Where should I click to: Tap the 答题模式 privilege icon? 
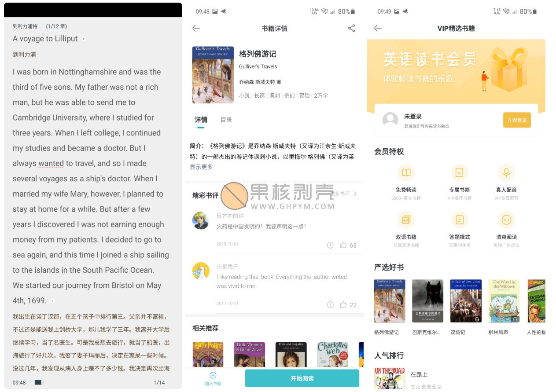point(459,220)
